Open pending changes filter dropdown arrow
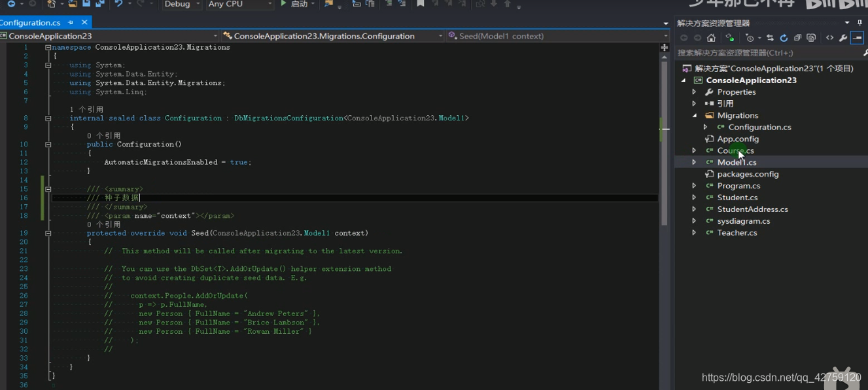Screen dimensions: 868x390 [759, 38]
